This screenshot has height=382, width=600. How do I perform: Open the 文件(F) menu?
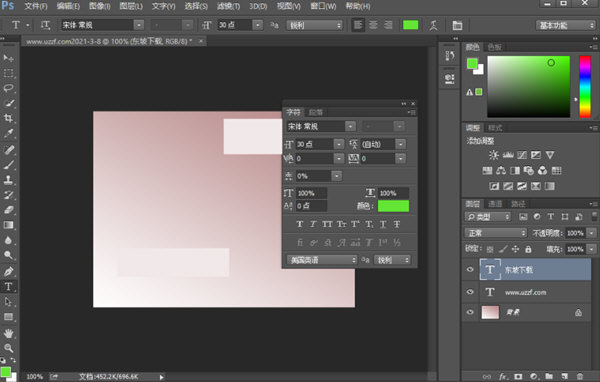pyautogui.click(x=36, y=7)
